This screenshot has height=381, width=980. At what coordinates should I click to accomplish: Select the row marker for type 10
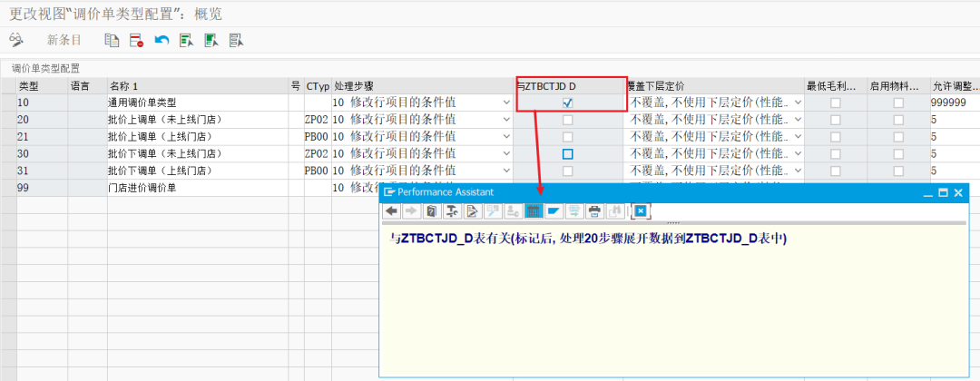(9, 103)
